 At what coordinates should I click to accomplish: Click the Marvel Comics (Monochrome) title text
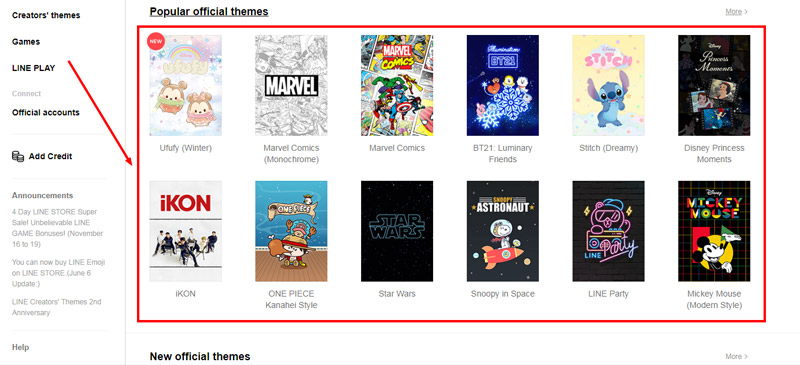[x=291, y=154]
